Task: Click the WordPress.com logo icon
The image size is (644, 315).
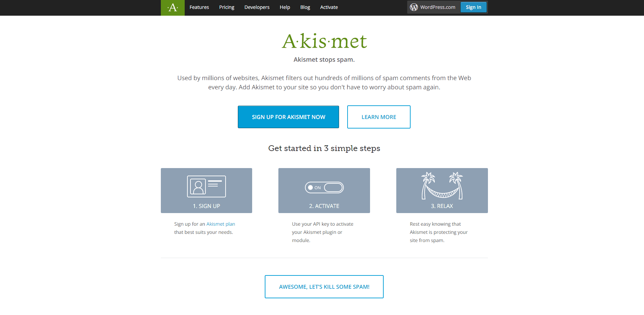Action: tap(414, 7)
